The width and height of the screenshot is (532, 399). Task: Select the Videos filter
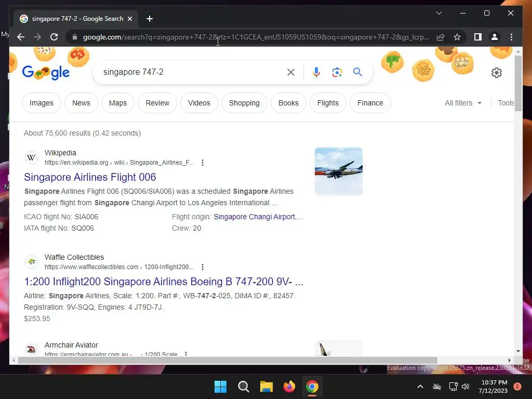coord(199,103)
